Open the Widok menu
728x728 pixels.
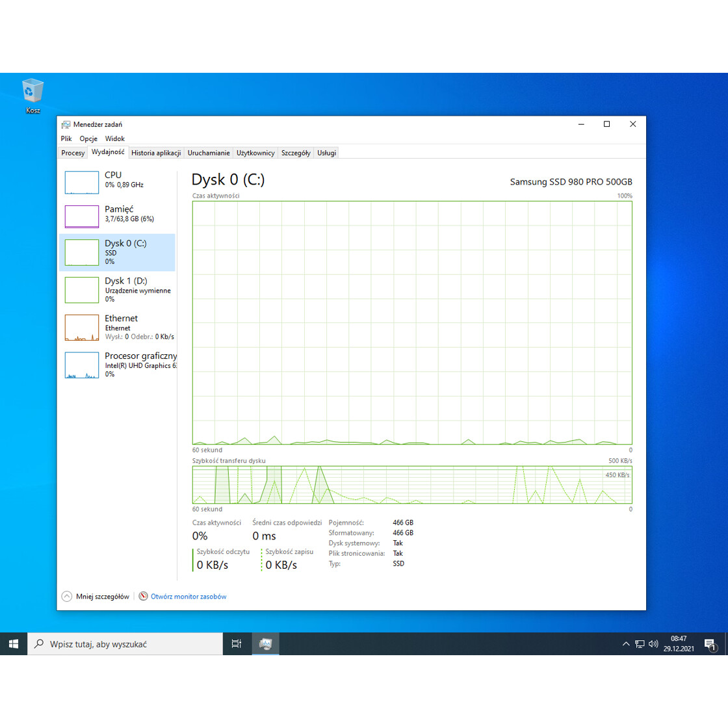pyautogui.click(x=114, y=138)
